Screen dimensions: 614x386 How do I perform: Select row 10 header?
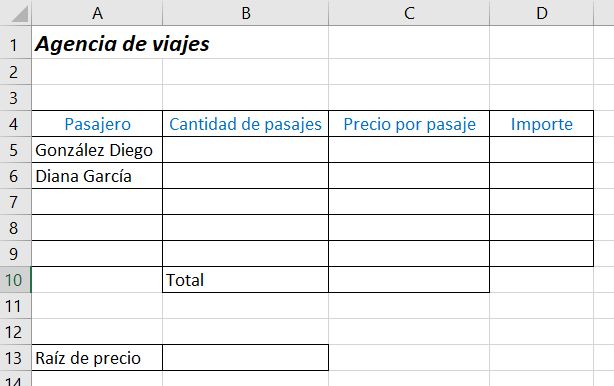tap(15, 280)
